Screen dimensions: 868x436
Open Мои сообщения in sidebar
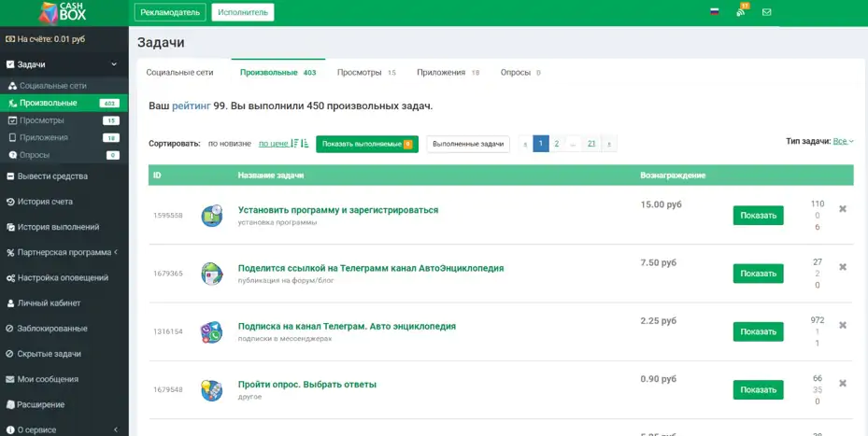[x=64, y=380]
